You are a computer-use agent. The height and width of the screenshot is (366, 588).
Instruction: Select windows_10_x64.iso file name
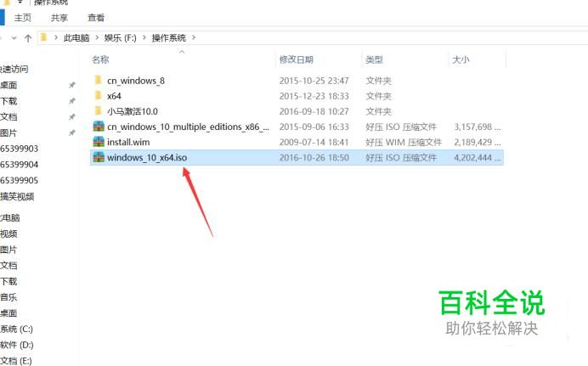(x=147, y=158)
